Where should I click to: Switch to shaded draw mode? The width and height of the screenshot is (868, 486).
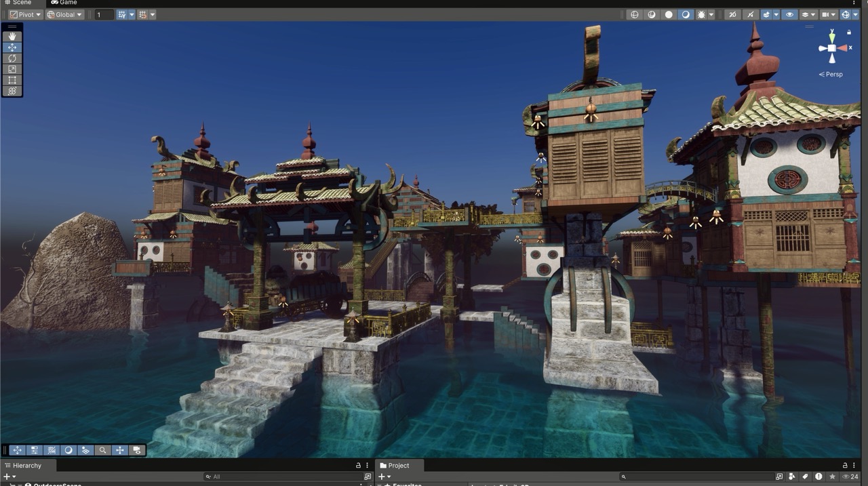click(x=686, y=14)
